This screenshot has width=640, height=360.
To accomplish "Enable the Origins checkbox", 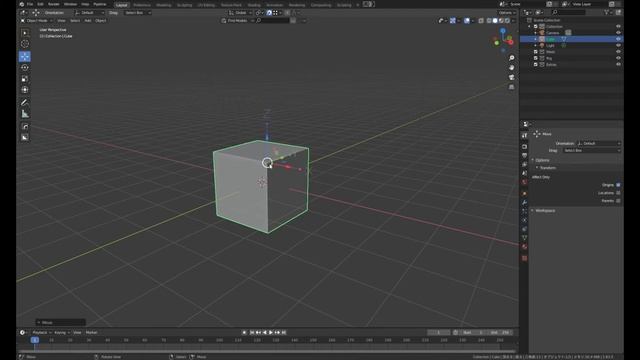I will click(618, 185).
